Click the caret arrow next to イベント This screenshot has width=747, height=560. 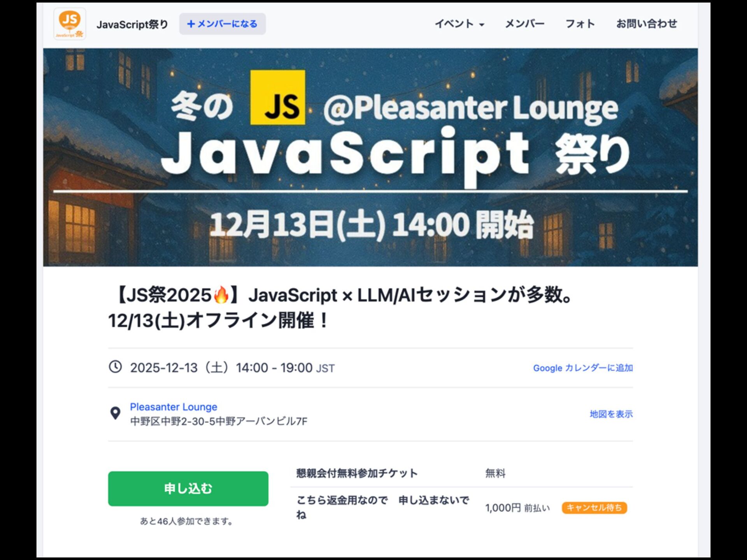482,25
